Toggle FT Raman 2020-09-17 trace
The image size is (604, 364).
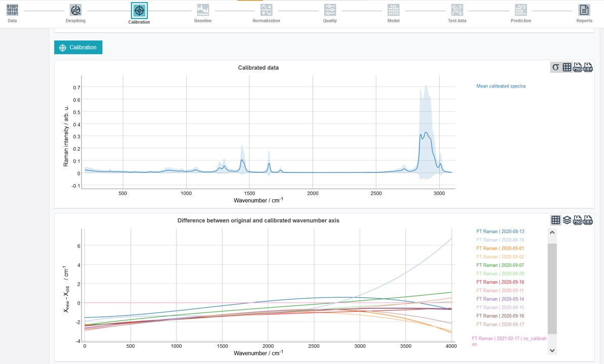(x=500, y=325)
